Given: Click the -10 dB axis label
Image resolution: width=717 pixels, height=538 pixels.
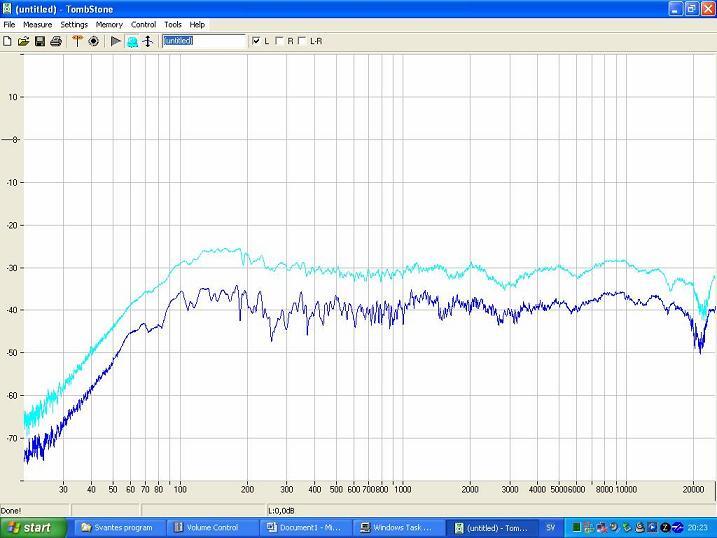Looking at the screenshot, I should (12, 183).
